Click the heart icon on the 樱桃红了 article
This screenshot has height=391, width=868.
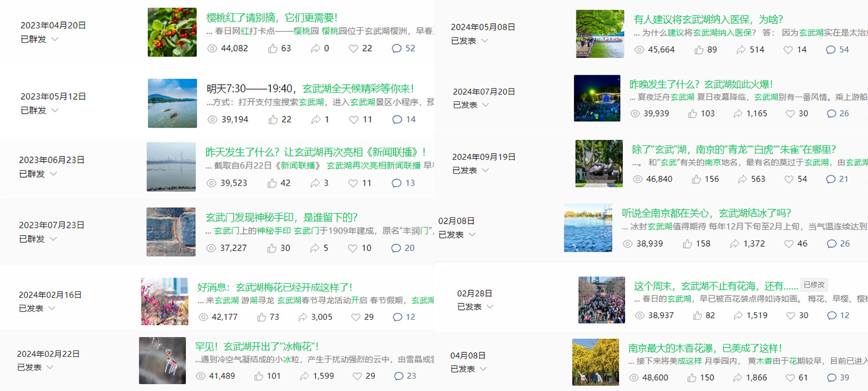click(352, 48)
